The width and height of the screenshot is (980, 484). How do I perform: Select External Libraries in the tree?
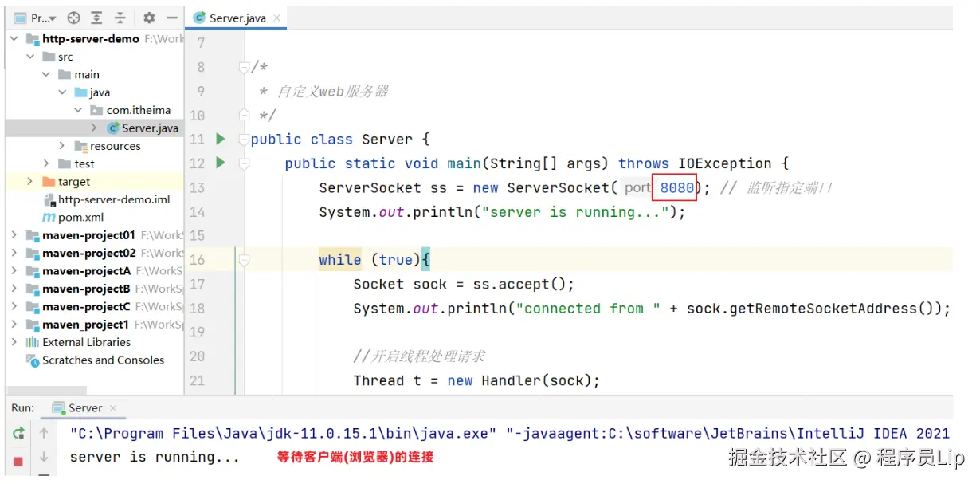[86, 342]
